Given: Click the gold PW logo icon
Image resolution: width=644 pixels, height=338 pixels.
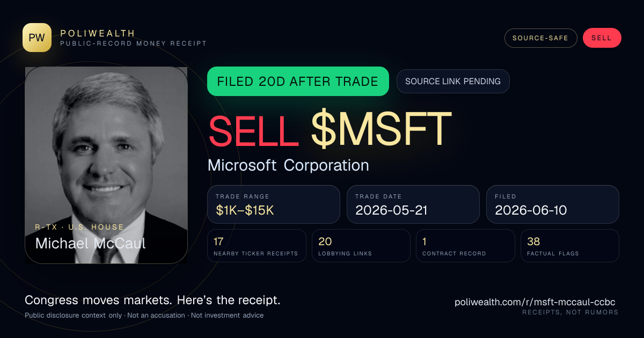Looking at the screenshot, I should click(37, 38).
